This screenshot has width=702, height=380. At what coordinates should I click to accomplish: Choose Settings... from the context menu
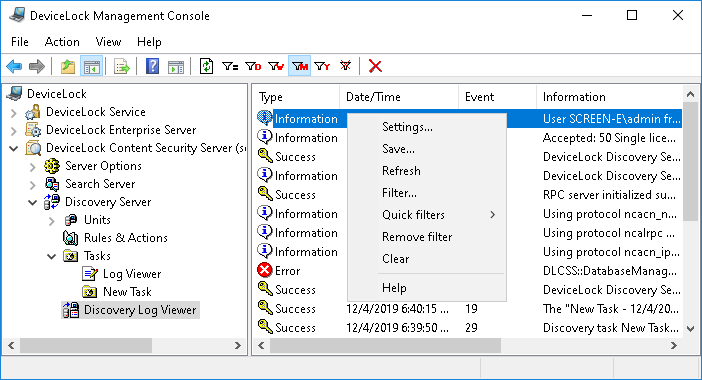point(427,127)
